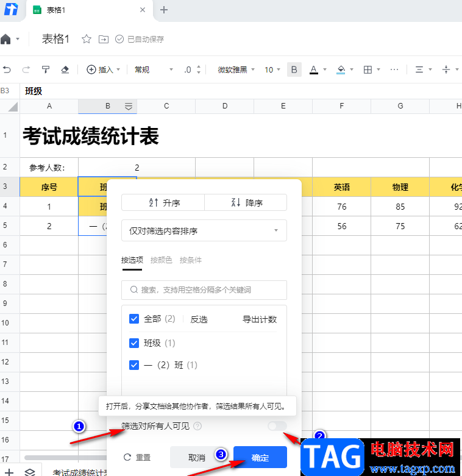This screenshot has height=476, width=462.
Task: Open the 插入 insert menu
Action: tap(103, 70)
